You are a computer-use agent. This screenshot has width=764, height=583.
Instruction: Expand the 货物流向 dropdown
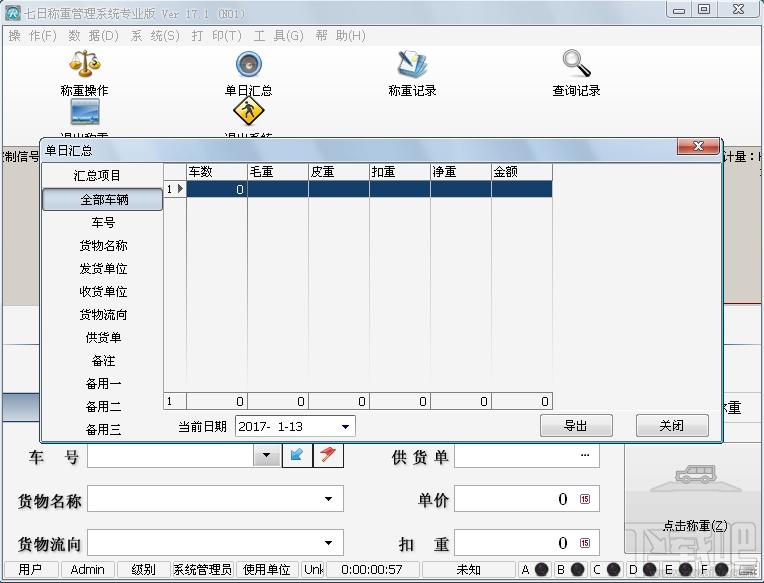328,543
